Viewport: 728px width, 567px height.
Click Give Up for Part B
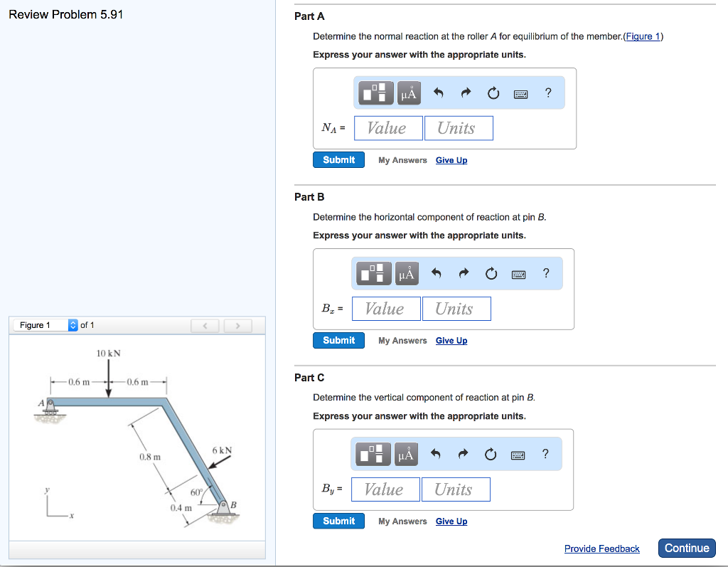451,340
